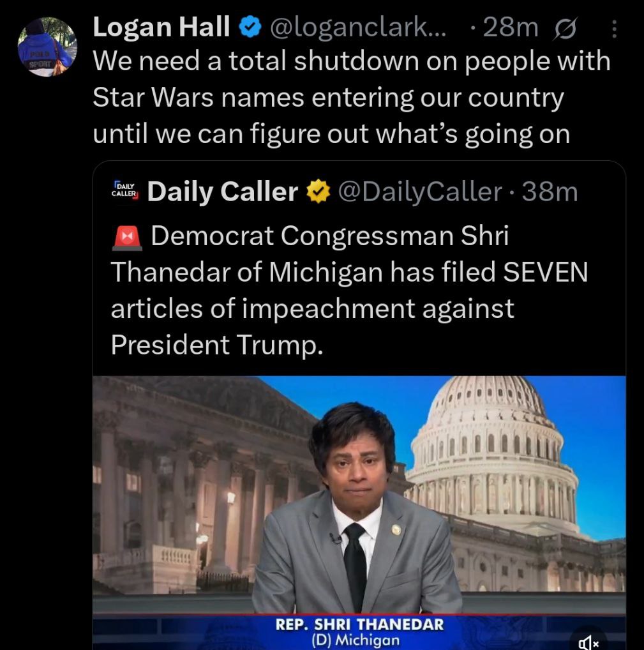Open the Daily Caller logo avatar
The height and width of the screenshot is (650, 644).
[x=124, y=190]
